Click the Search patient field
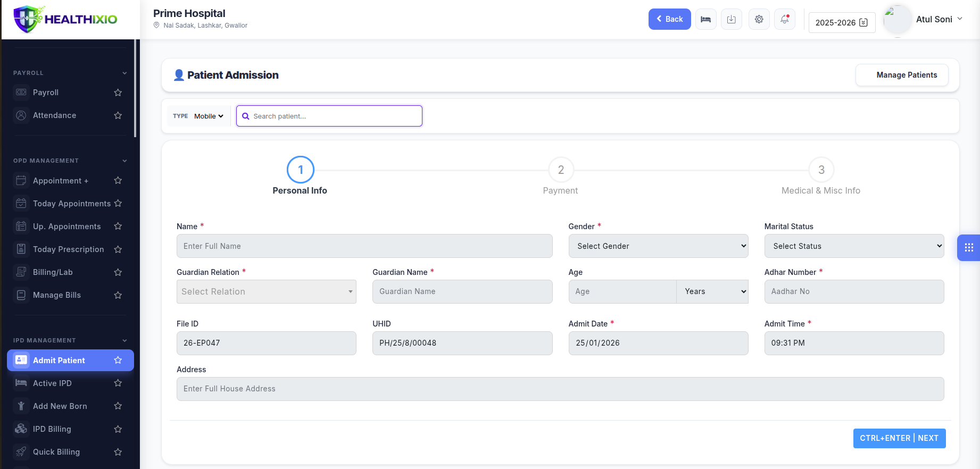 [x=329, y=116]
